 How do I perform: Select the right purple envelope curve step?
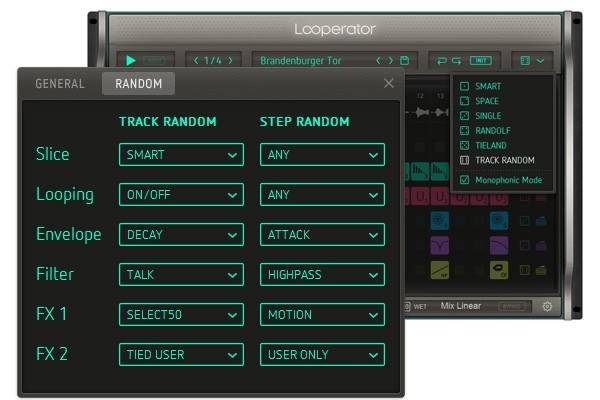coord(499,245)
